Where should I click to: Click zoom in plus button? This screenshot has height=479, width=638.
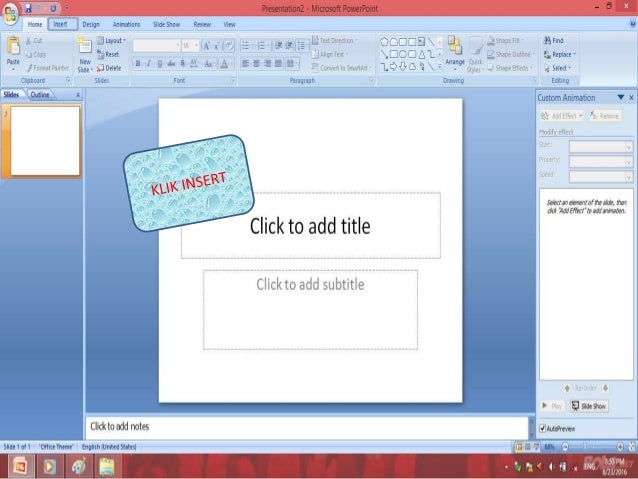[620, 447]
